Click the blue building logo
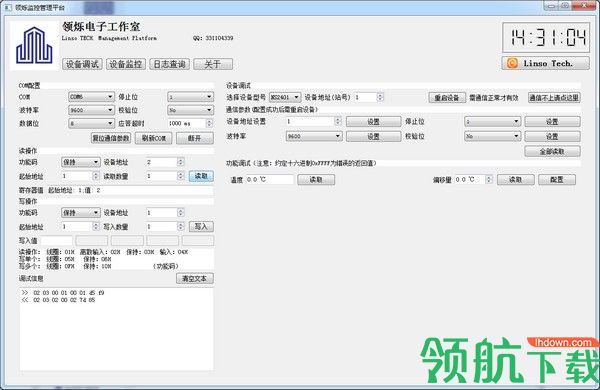 [x=34, y=45]
